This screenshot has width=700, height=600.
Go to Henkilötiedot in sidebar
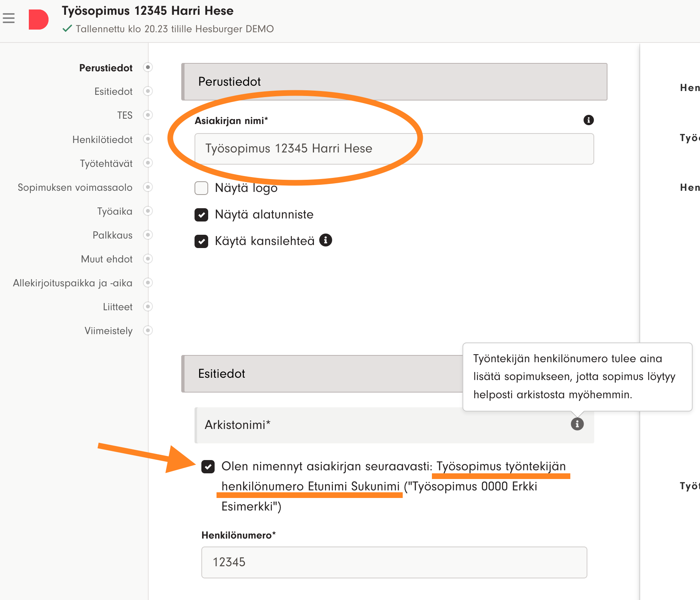point(102,140)
